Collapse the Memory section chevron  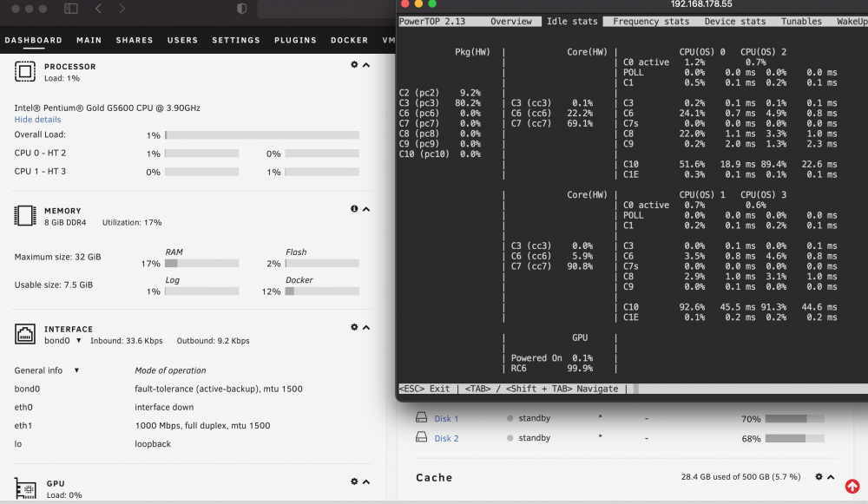tap(366, 209)
